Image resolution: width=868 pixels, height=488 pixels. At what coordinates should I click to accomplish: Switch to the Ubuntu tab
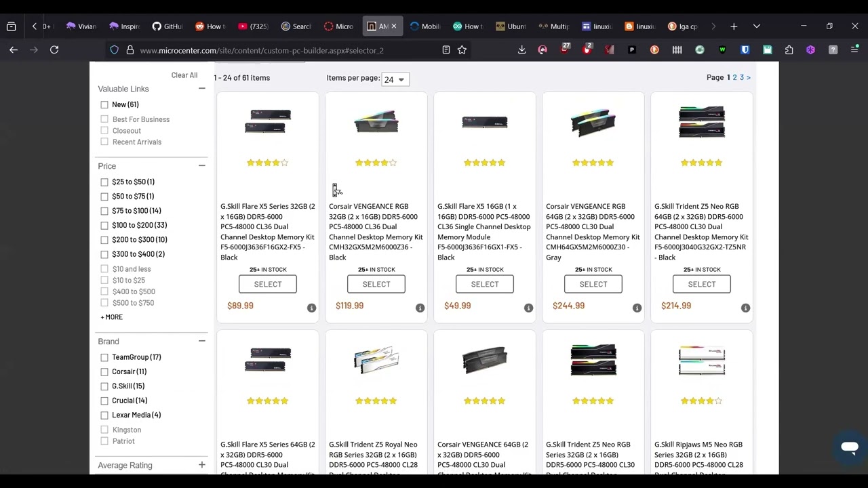(510, 26)
